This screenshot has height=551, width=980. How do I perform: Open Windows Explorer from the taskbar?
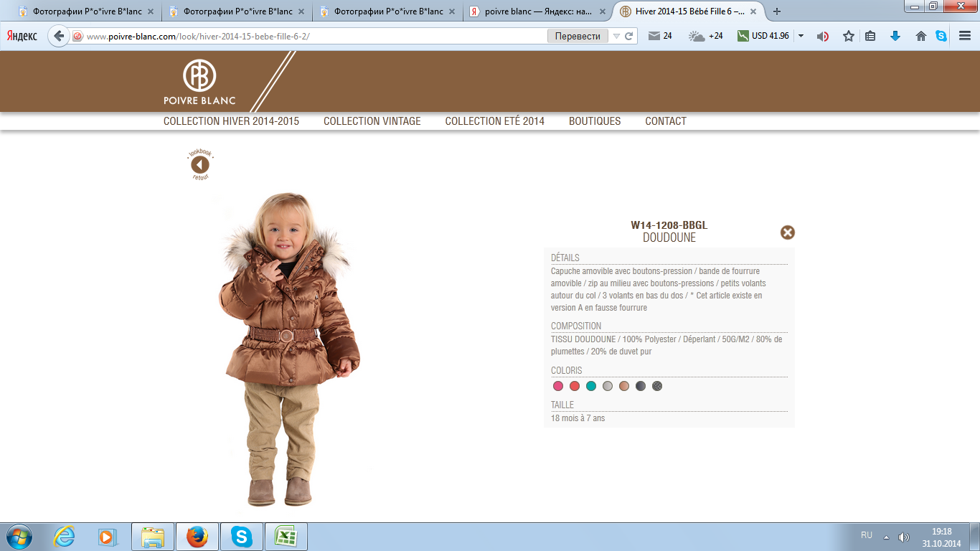tap(153, 537)
